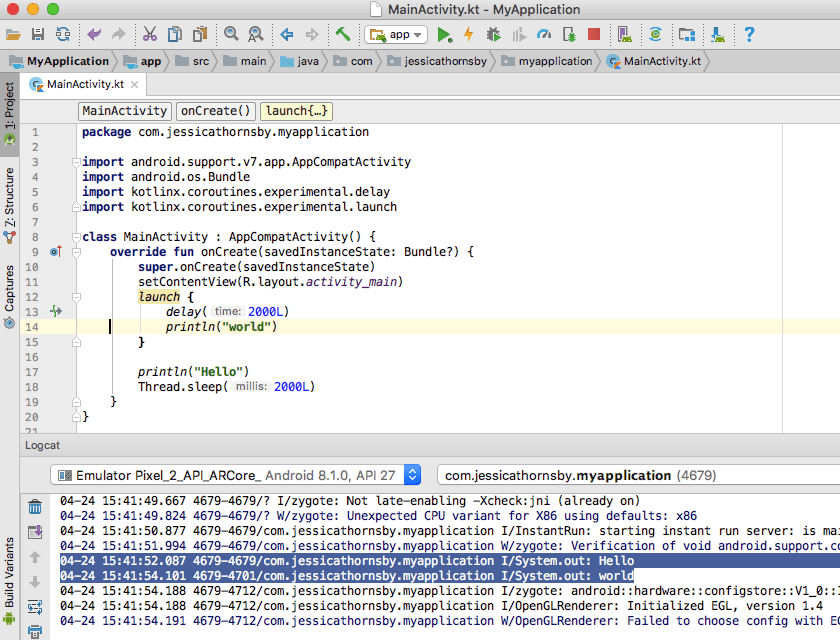Run the app with the green Run icon

point(443,33)
